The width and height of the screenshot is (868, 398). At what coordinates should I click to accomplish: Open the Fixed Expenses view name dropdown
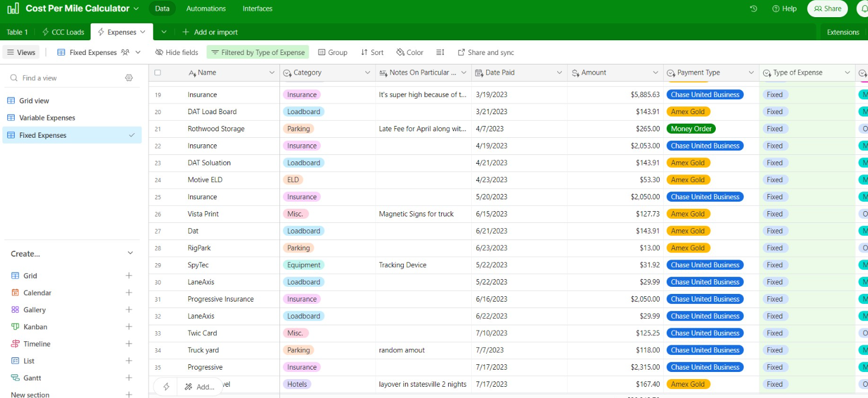99,53
